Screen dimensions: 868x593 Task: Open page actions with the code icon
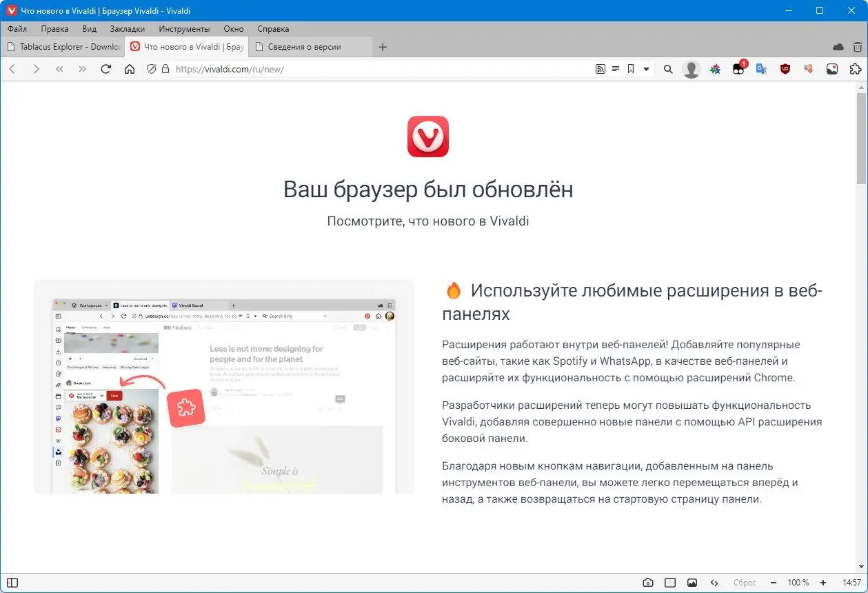coord(714,582)
